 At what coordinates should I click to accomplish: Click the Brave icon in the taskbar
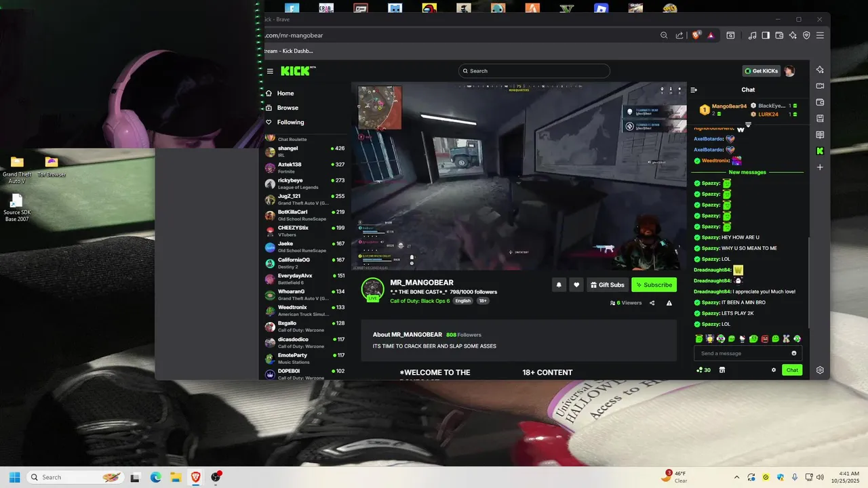195,477
